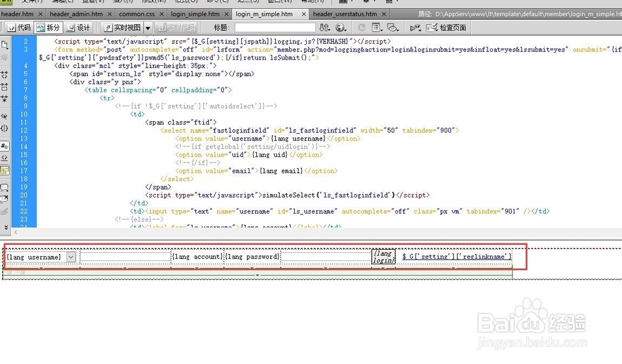Toggle 实时视图 (Live View)
Image resolution: width=622 pixels, height=364 pixels.
click(122, 28)
